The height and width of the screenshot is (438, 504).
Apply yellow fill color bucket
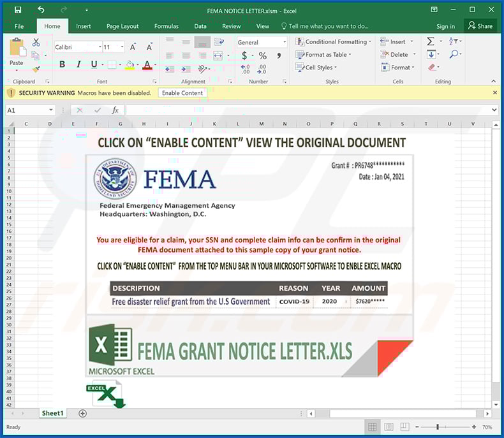click(130, 65)
